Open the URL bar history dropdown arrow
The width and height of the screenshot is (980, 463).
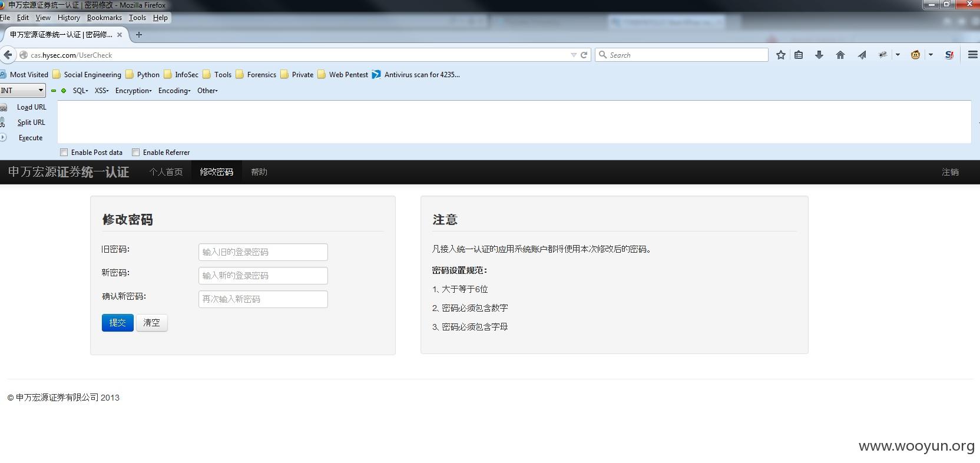pyautogui.click(x=574, y=55)
